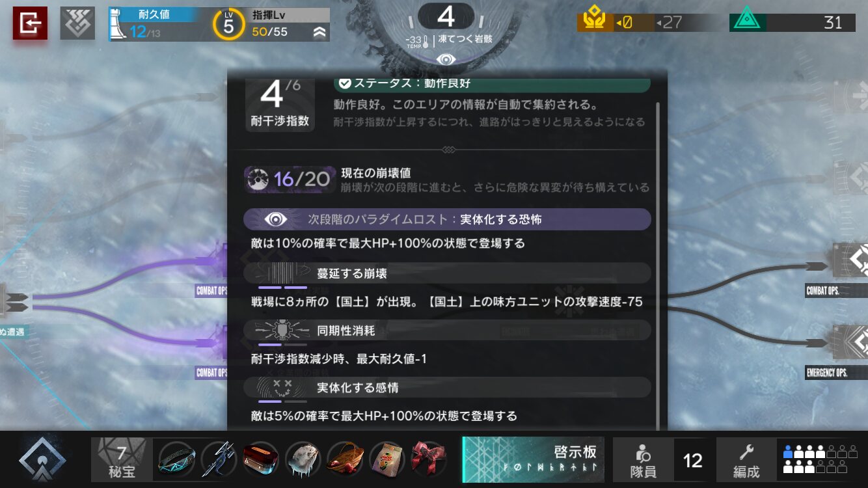This screenshot has height=488, width=868.
Task: Tap the eye icon under floor number 4
Action: click(x=446, y=59)
